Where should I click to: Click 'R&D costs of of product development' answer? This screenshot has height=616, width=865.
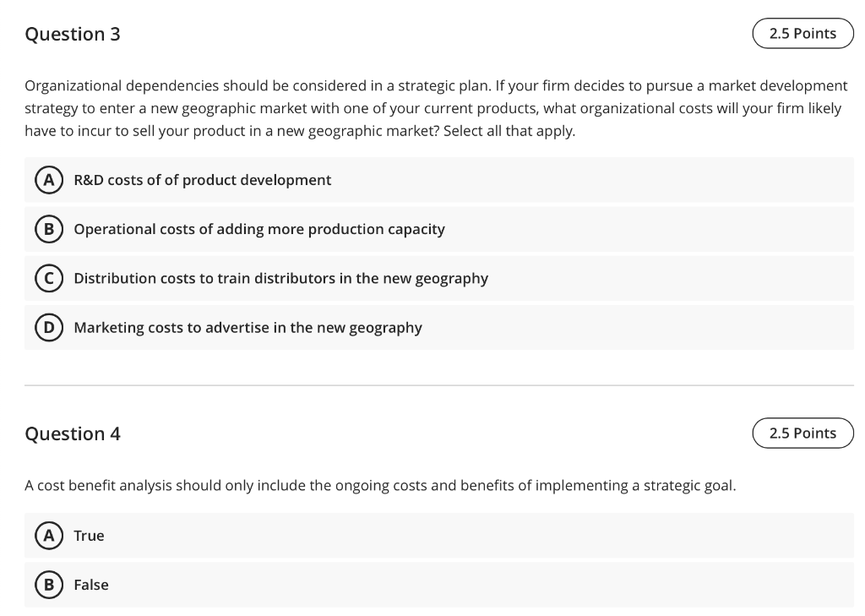point(203,180)
